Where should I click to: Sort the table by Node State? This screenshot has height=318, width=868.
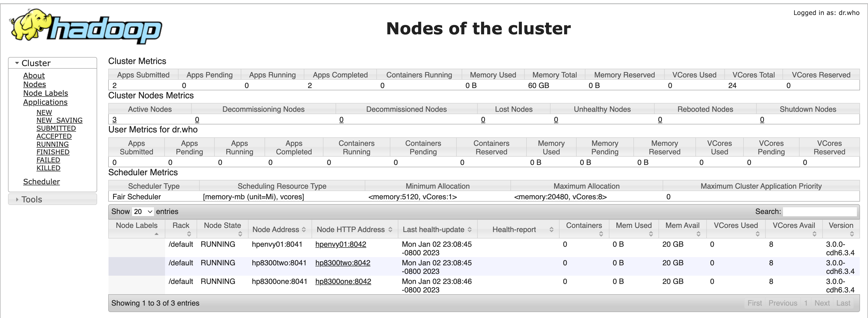(x=222, y=229)
